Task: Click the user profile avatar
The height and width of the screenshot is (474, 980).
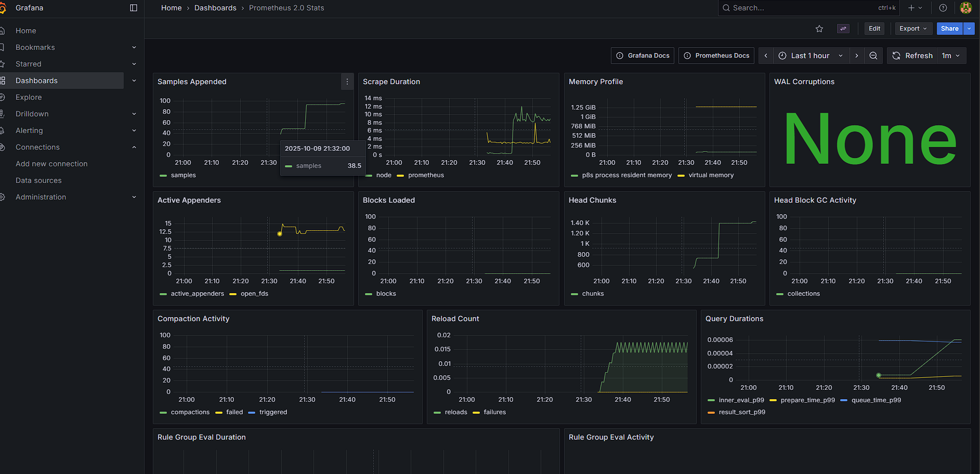Action: (966, 8)
